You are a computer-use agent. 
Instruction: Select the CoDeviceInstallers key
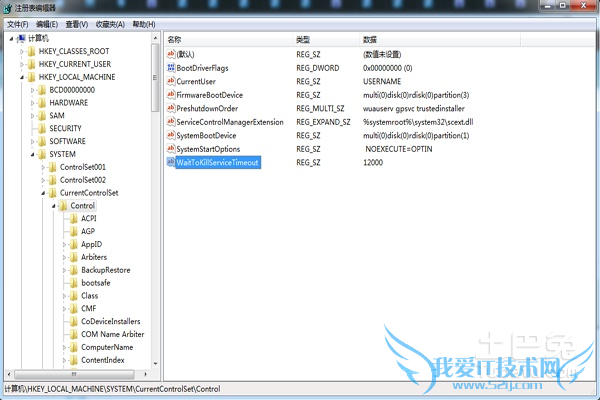(111, 322)
